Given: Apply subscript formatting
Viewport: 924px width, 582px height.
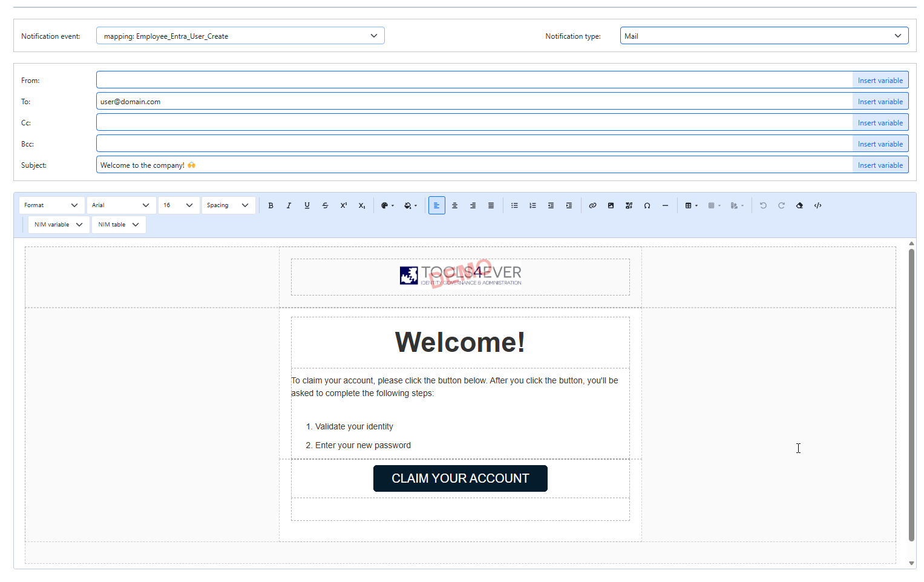Looking at the screenshot, I should [361, 205].
